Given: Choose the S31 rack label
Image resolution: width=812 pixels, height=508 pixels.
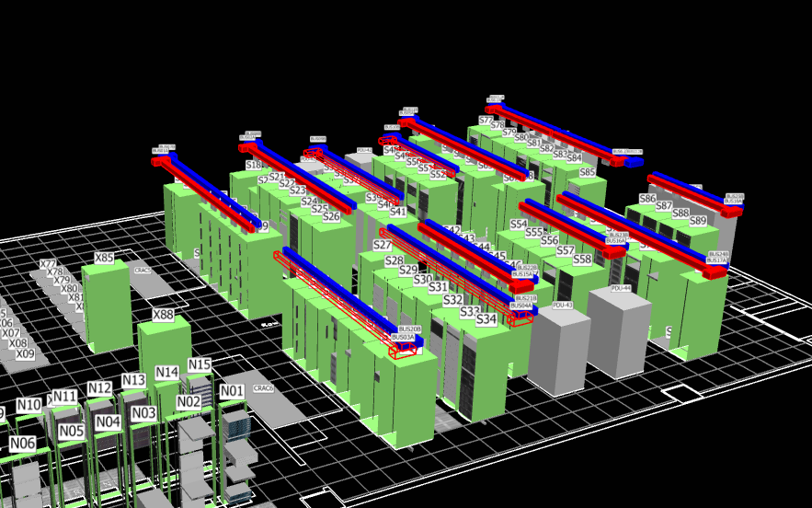Looking at the screenshot, I should coord(438,286).
